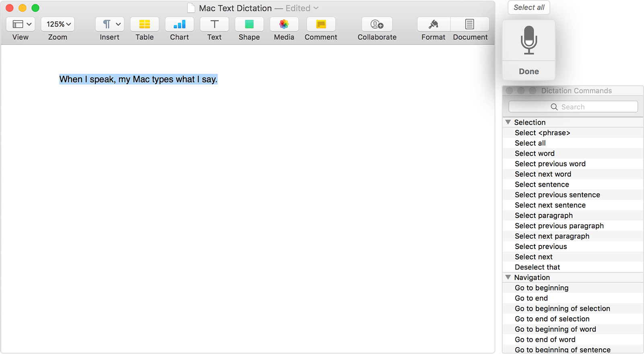Open the Insert paragraph dropdown
This screenshot has width=644, height=354.
(x=109, y=25)
